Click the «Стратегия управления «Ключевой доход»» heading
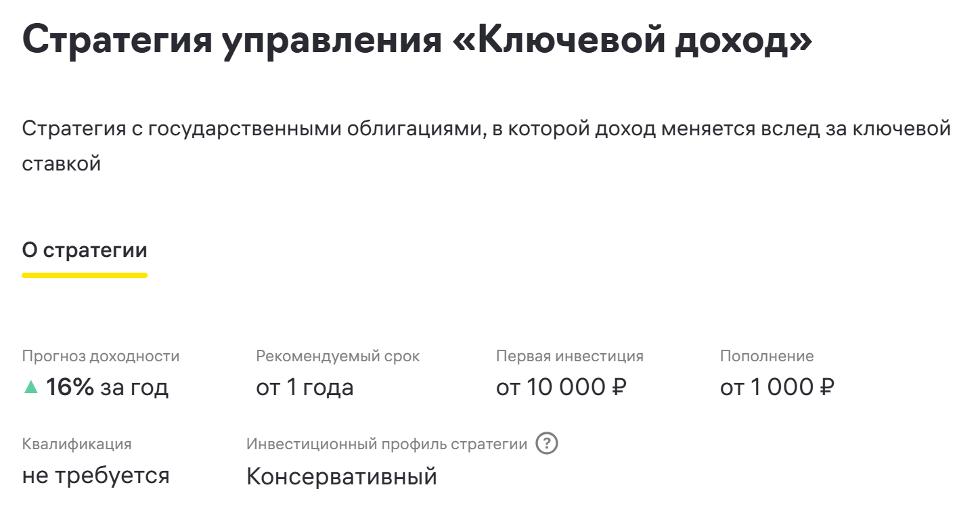This screenshot has height=525, width=980. (x=417, y=41)
